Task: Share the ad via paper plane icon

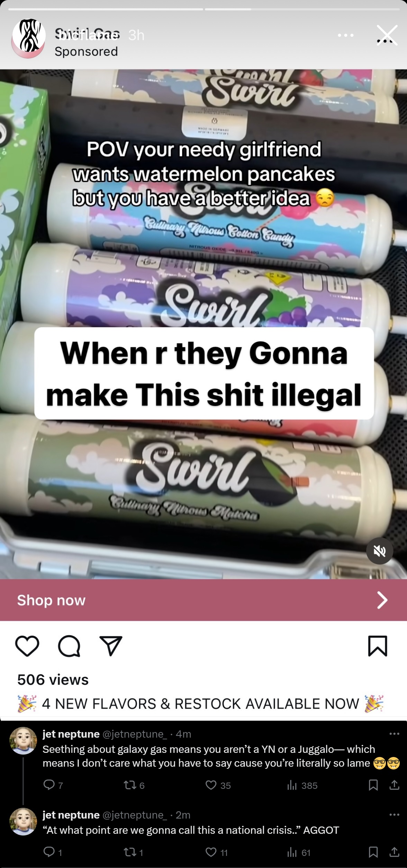Action: pos(111,646)
